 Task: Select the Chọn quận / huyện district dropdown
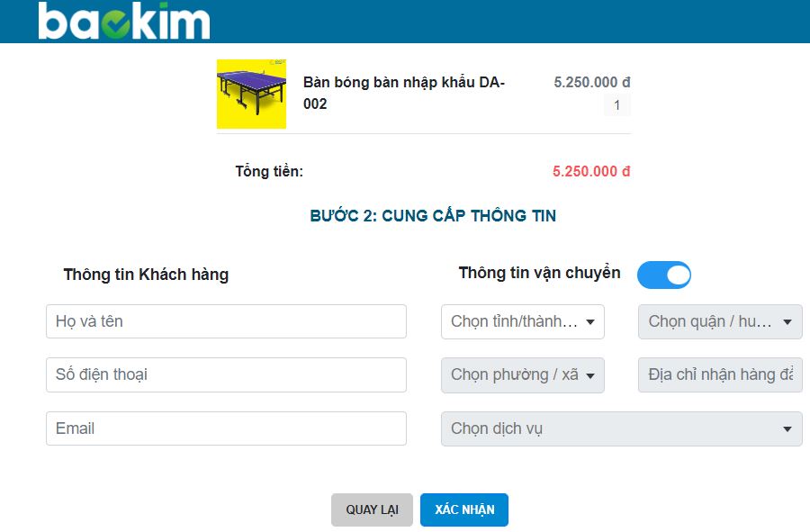point(720,321)
